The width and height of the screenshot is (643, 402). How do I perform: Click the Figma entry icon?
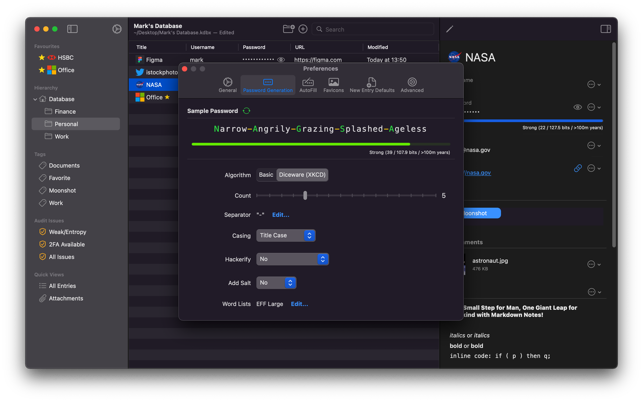pyautogui.click(x=140, y=59)
